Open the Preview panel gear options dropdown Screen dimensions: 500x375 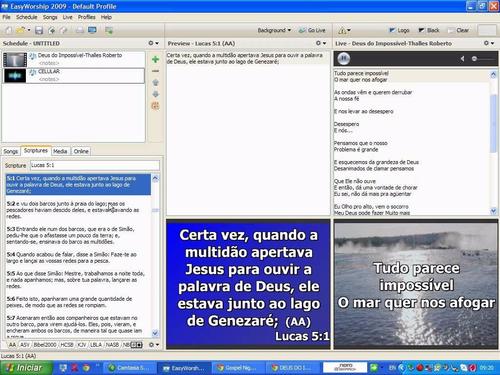(321, 43)
